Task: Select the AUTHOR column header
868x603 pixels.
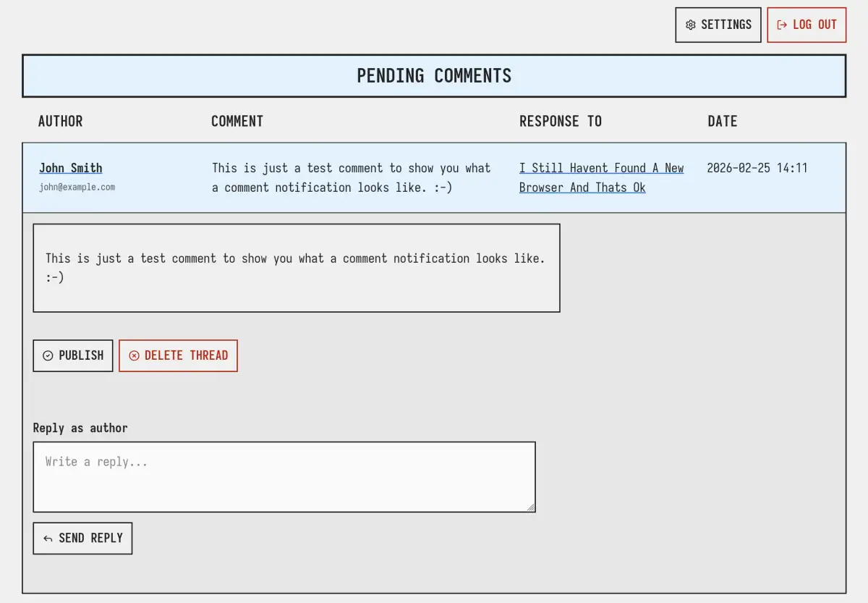Action: tap(60, 121)
